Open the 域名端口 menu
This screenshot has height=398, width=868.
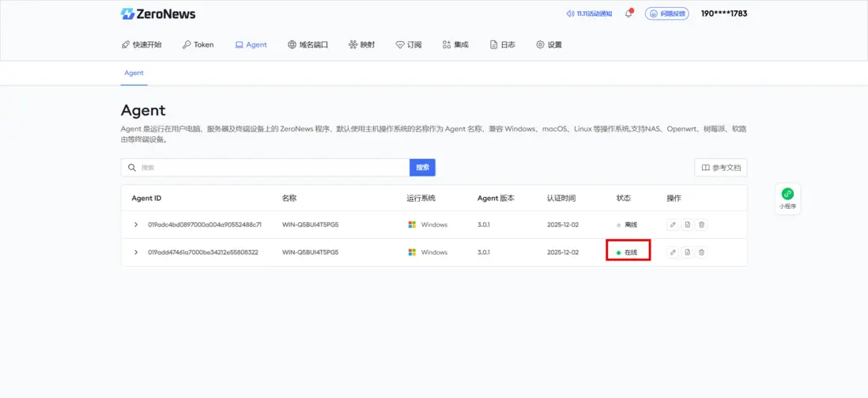308,45
